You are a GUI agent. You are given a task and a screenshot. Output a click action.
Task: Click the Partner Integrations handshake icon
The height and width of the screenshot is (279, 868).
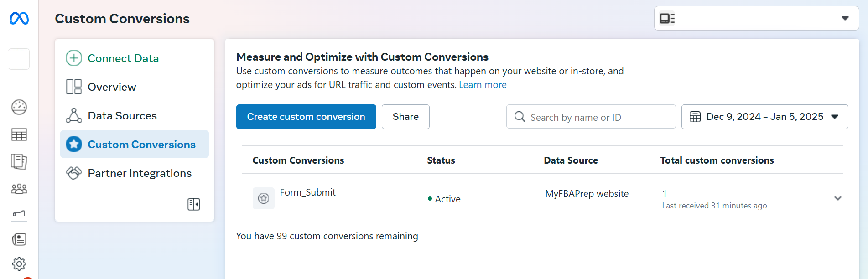click(74, 173)
